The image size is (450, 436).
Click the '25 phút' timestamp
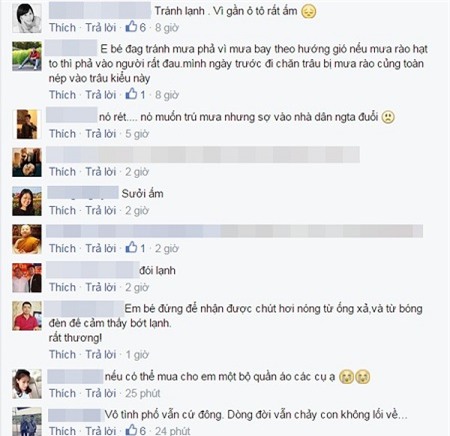pyautogui.click(x=143, y=393)
